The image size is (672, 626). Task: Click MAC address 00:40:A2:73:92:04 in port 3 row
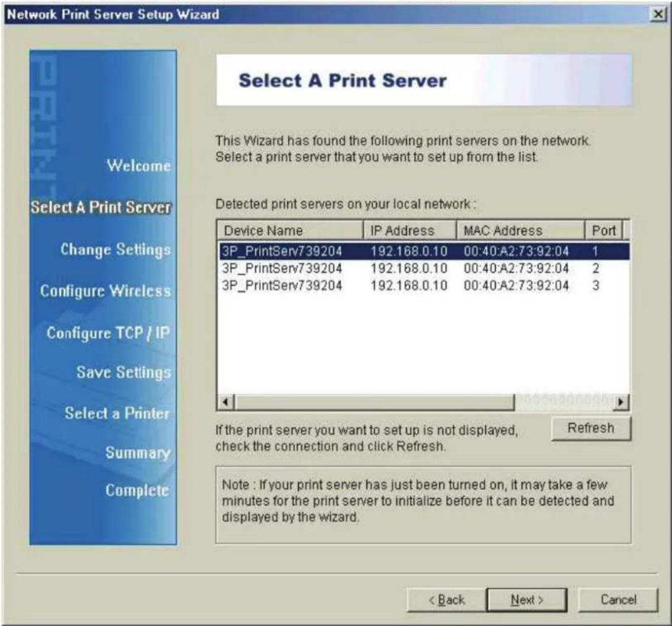516,286
